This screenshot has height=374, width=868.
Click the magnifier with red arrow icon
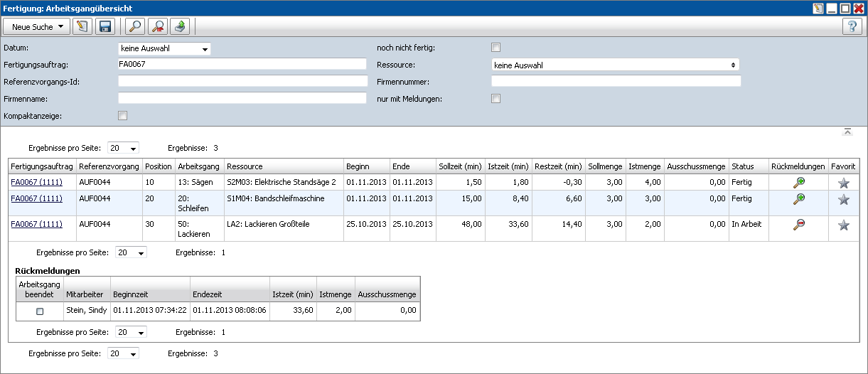point(158,27)
